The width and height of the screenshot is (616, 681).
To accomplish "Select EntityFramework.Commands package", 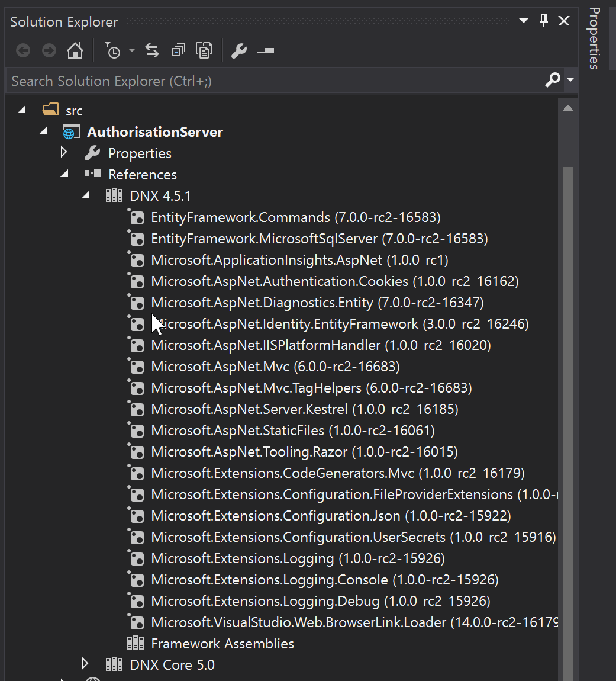I will tap(296, 217).
